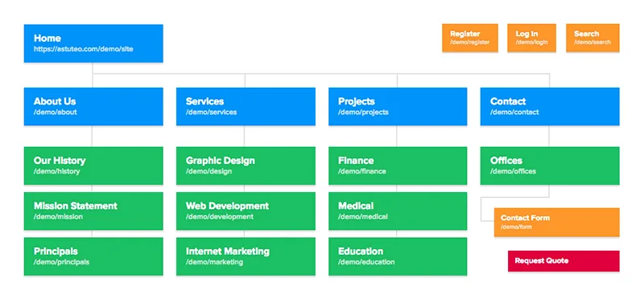Open the Our History page node
644x299 pixels.
(x=93, y=166)
